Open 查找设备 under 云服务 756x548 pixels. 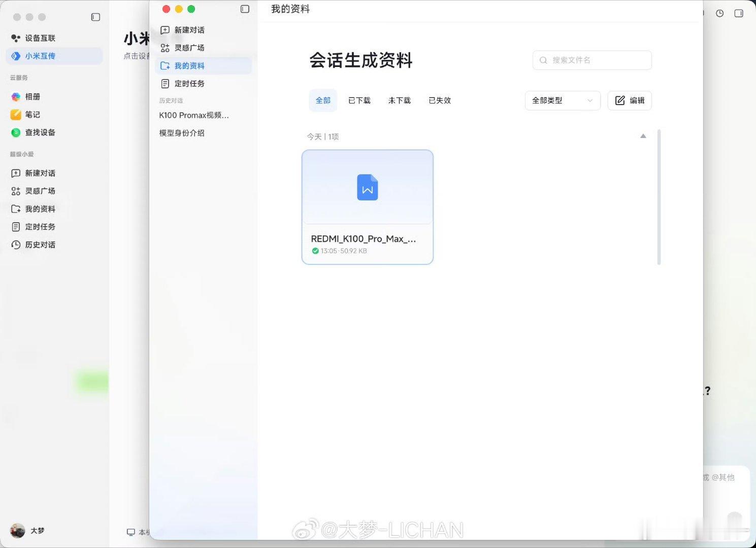coord(54,132)
